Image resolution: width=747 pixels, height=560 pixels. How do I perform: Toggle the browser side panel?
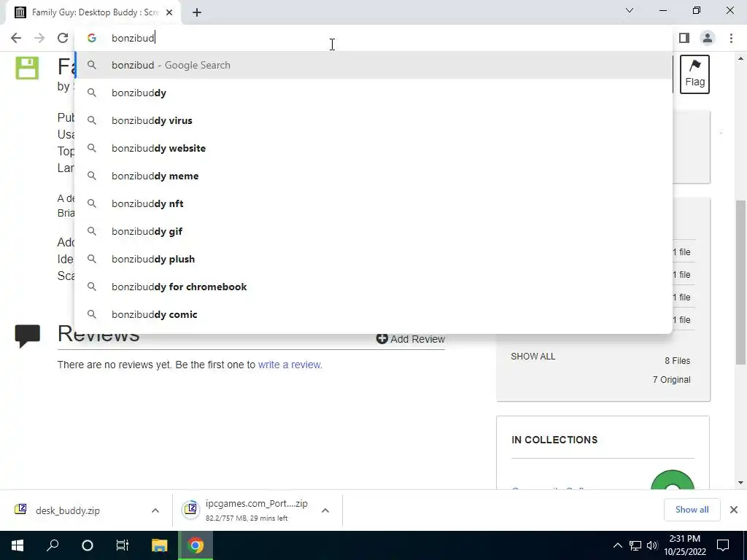coord(684,38)
